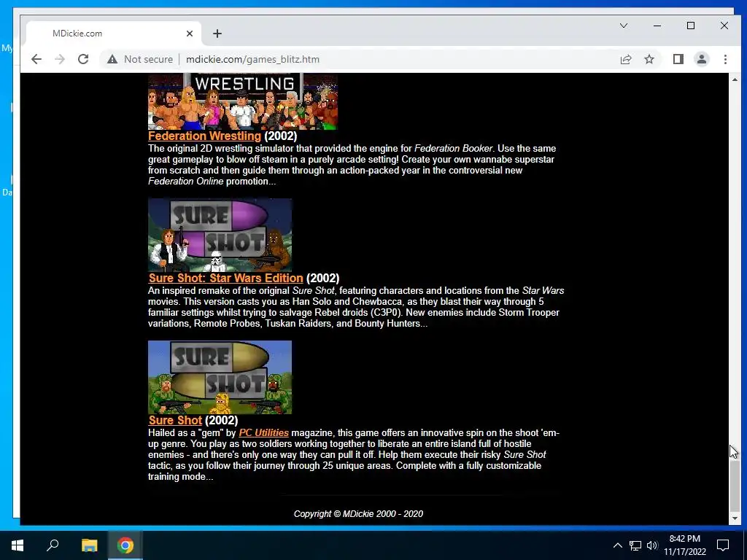The height and width of the screenshot is (560, 747).
Task: Open the notifications action center
Action: pos(723,545)
